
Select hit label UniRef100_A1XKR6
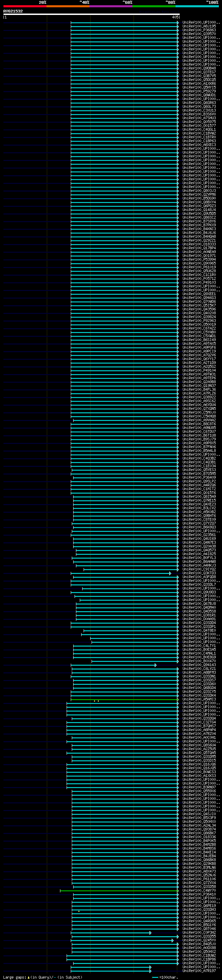(199, 84)
